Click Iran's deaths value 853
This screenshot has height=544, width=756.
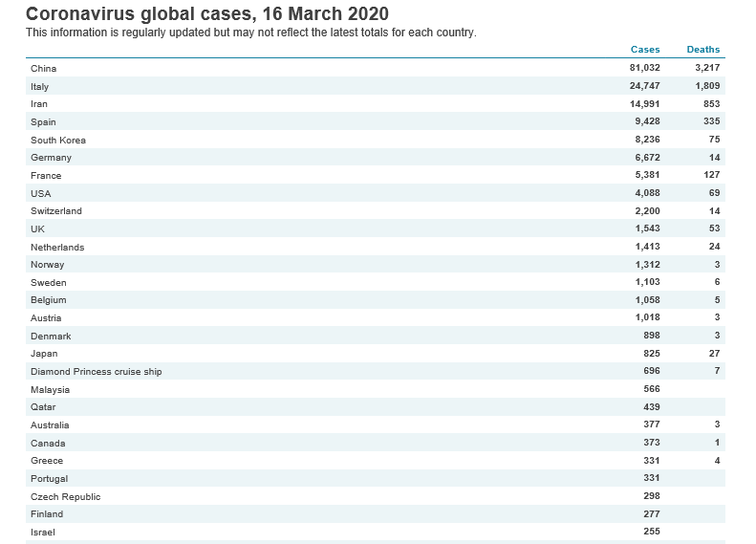pyautogui.click(x=712, y=103)
